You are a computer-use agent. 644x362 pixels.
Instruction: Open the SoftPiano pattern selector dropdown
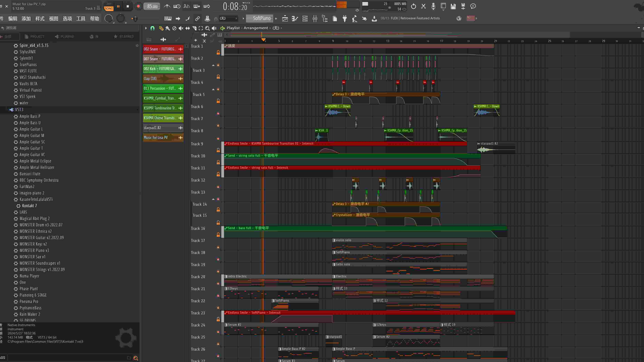[260, 18]
